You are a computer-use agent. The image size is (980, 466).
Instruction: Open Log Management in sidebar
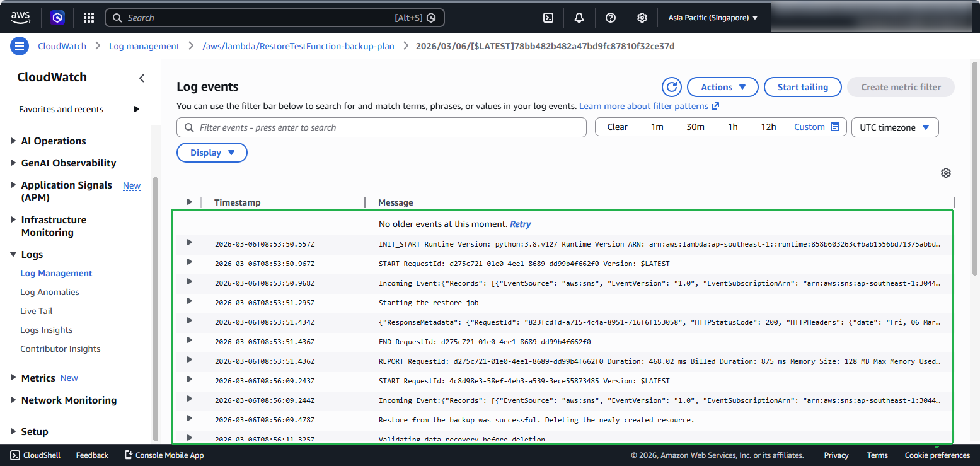tap(56, 273)
